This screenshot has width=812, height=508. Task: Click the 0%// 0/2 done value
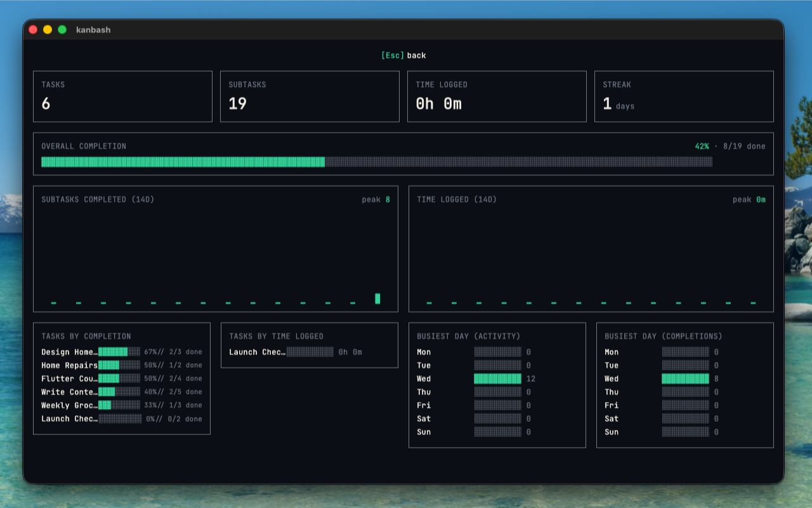tap(174, 418)
